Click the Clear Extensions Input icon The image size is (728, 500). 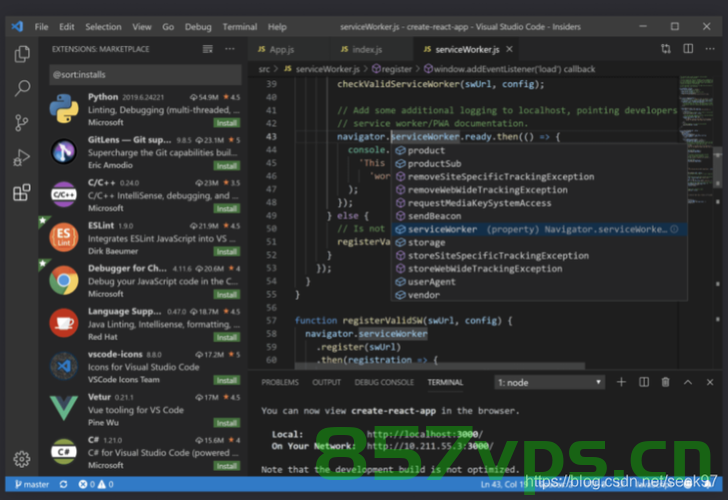pos(208,49)
